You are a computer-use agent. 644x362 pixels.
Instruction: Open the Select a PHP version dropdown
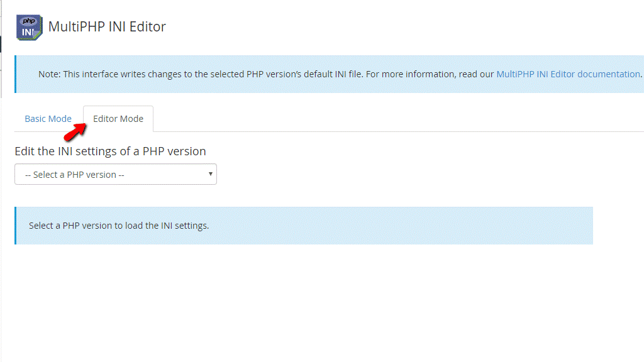click(x=116, y=174)
